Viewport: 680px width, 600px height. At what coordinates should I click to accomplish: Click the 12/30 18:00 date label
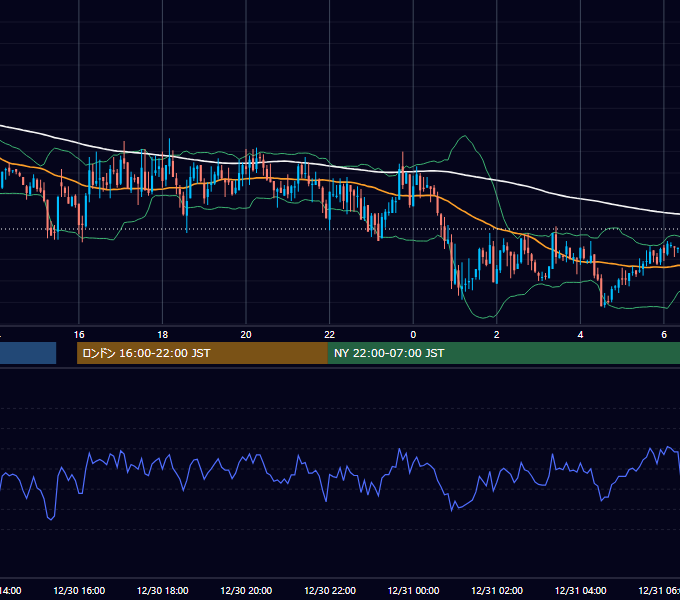(163, 590)
